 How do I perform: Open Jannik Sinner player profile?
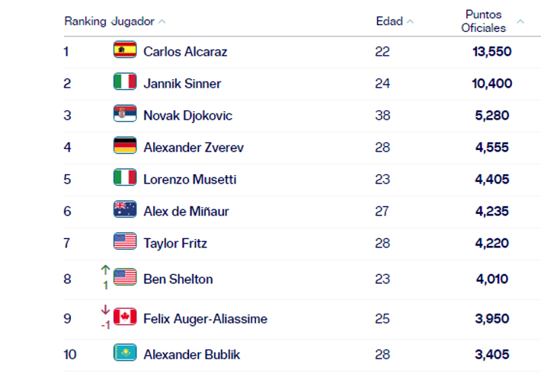pos(182,84)
